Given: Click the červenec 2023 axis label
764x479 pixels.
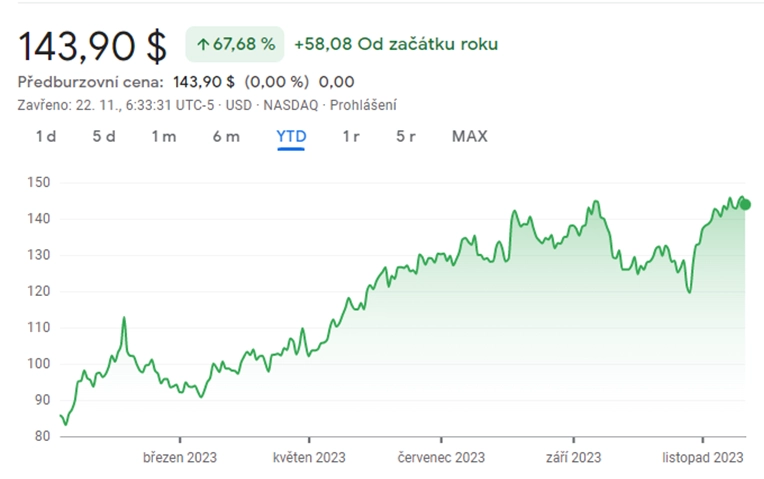Looking at the screenshot, I should (441, 458).
